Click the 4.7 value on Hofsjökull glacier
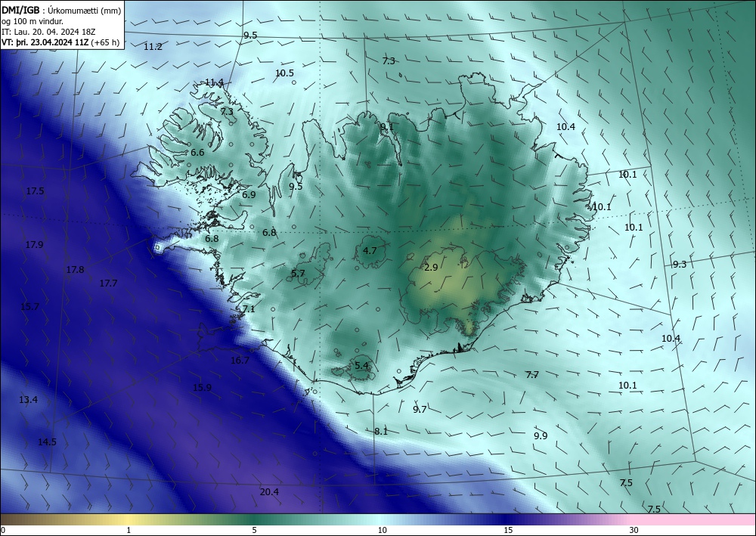Screen dimensions: 756x536 (x=370, y=251)
